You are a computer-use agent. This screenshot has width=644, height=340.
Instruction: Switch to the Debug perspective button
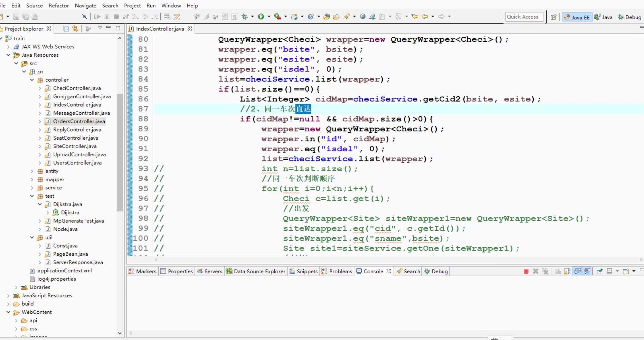(629, 17)
